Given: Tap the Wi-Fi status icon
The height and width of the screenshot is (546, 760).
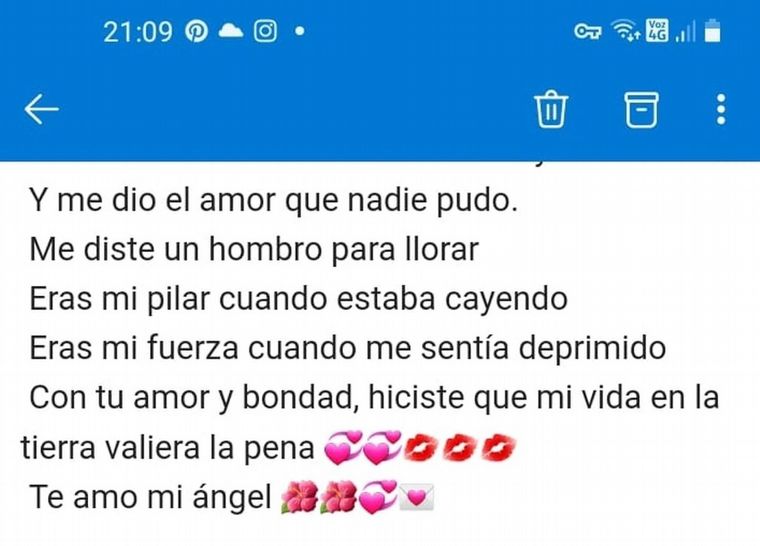Looking at the screenshot, I should pyautogui.click(x=625, y=31).
